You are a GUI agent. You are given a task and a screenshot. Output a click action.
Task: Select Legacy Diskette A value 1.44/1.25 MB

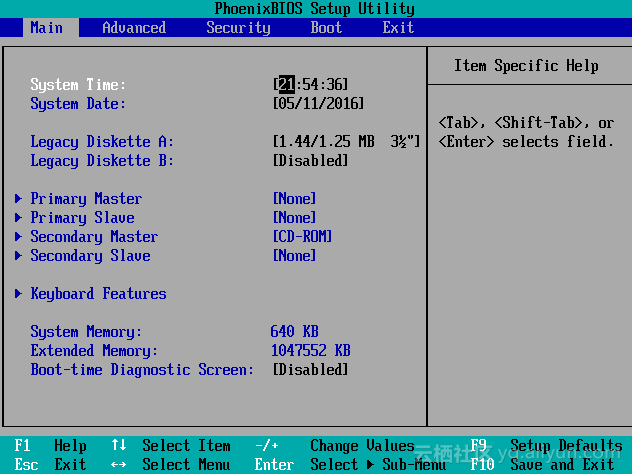pos(346,141)
